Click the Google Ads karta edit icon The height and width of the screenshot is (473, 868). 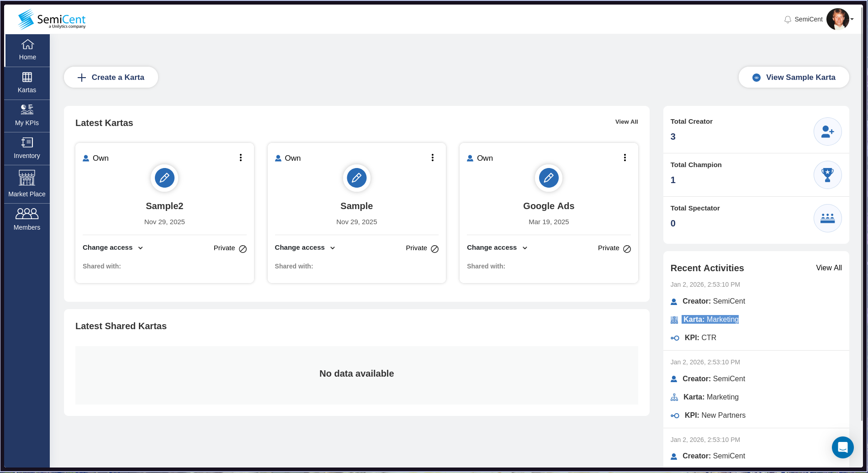tap(548, 178)
